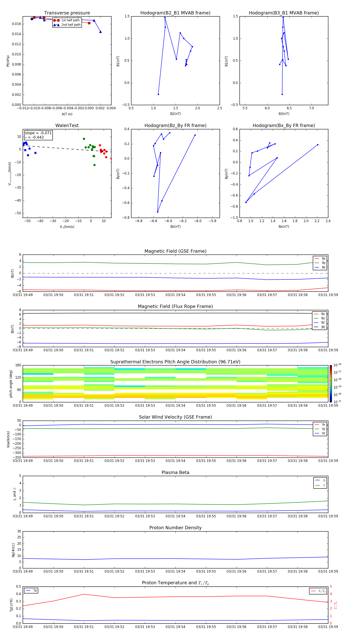Click the 'Transverse pressure' plot title
Viewport: 351px width, 644px height.
pyautogui.click(x=67, y=13)
